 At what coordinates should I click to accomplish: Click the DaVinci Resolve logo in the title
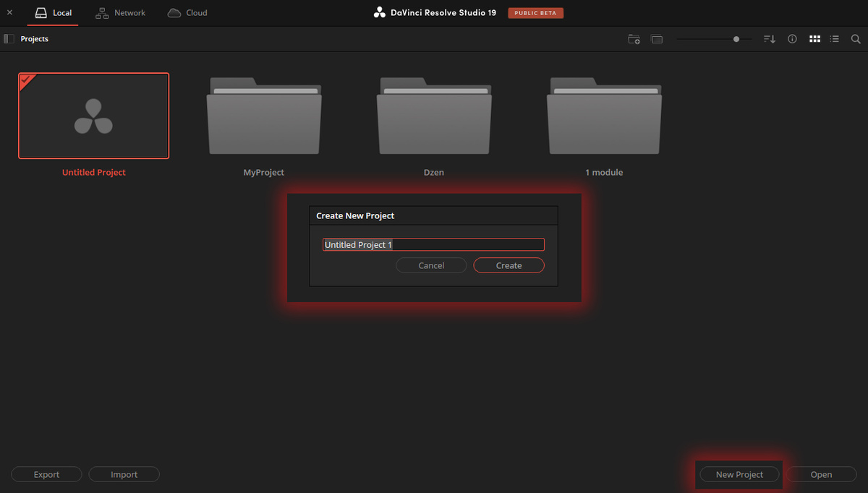tap(380, 13)
